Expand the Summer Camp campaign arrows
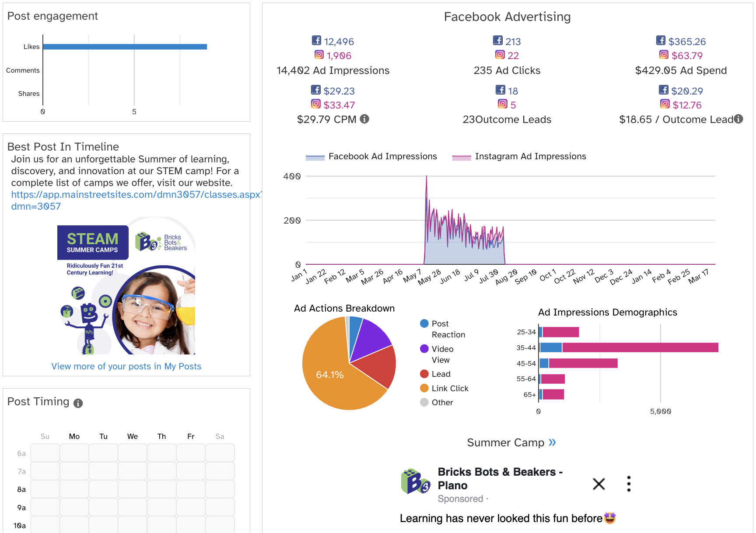The height and width of the screenshot is (533, 756). 552,442
